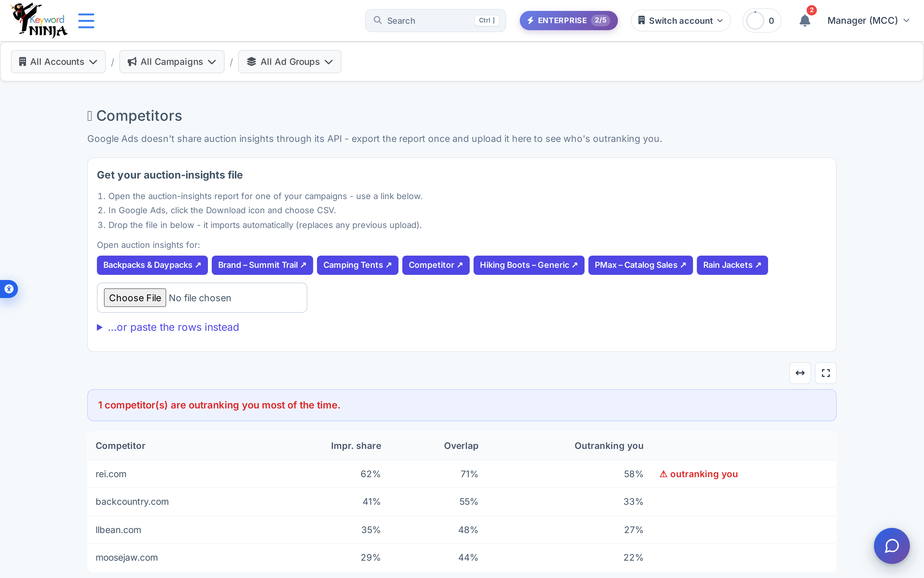The image size is (924, 578).
Task: Click the Search input field
Action: tap(435, 21)
